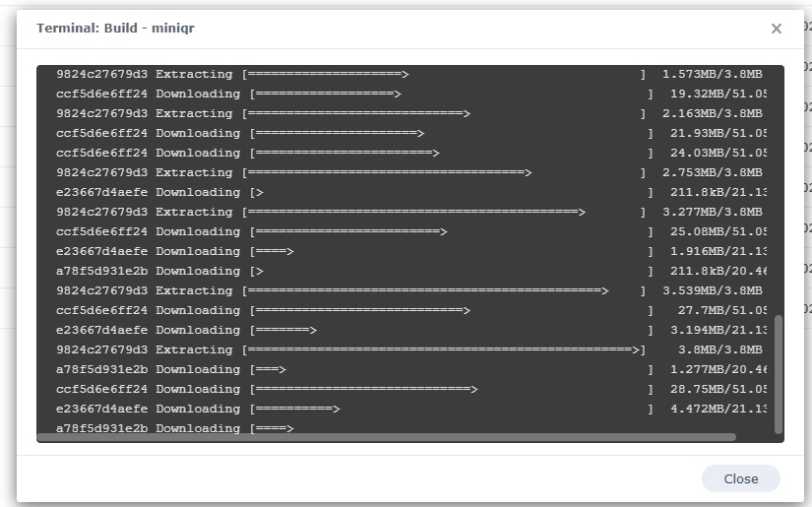Click the Downloading line showing 21.93MB

411,133
